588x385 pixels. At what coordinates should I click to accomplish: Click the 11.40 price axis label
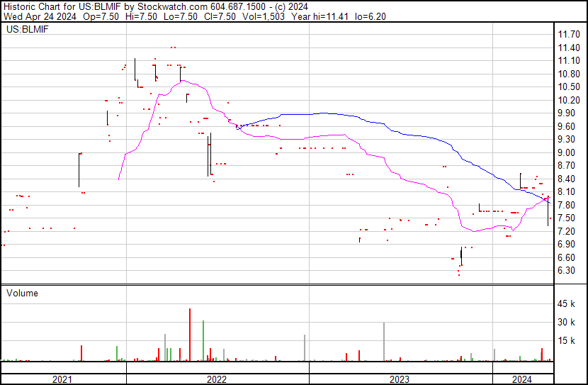[569, 48]
